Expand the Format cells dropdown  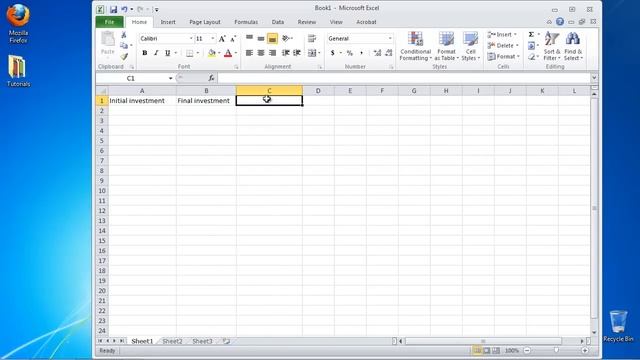pyautogui.click(x=518, y=57)
